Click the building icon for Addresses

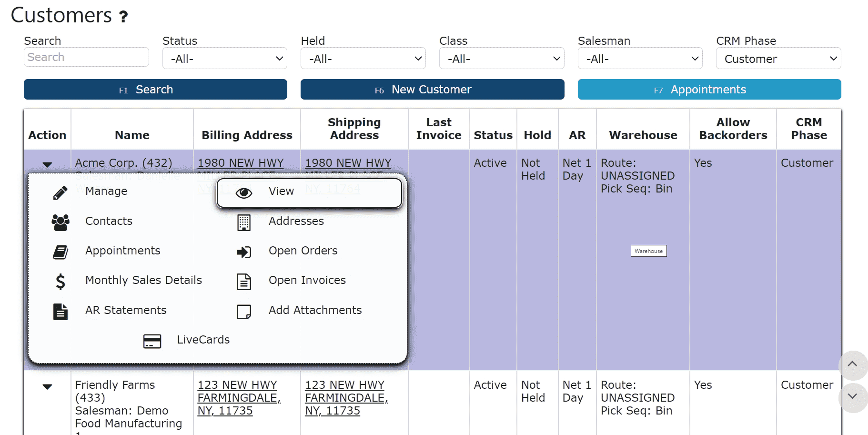243,223
